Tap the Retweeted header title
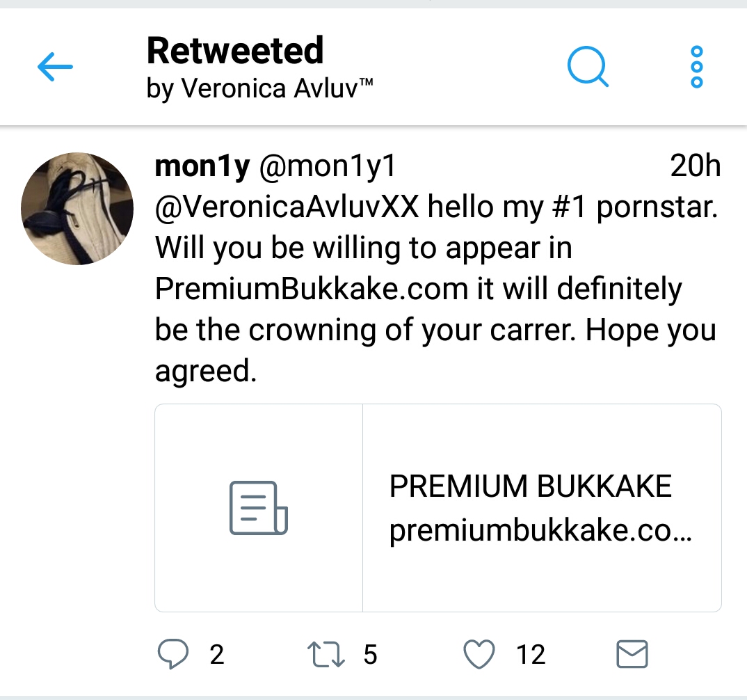Image resolution: width=747 pixels, height=700 pixels. point(235,50)
